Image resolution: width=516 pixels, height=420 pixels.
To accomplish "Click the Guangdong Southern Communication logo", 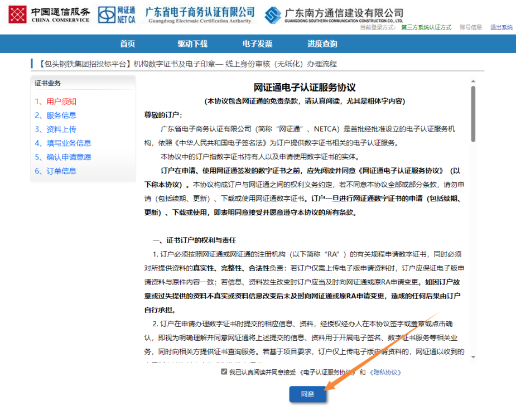I will click(334, 15).
